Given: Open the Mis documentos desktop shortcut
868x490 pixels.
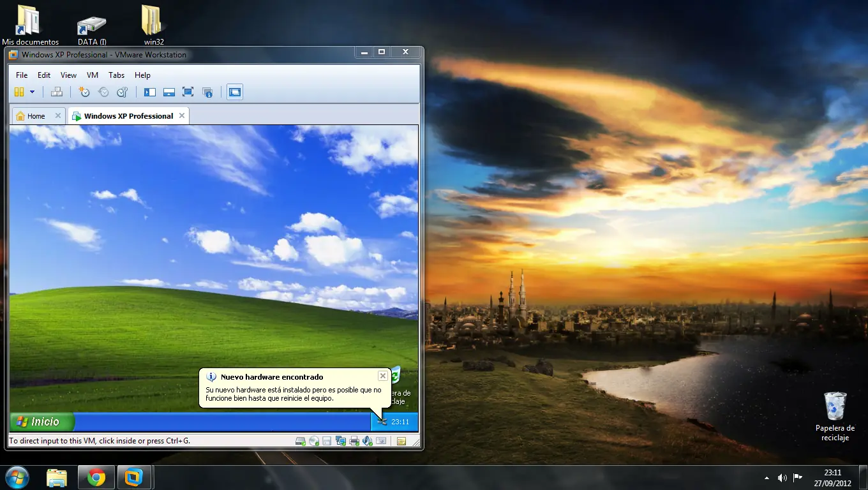Looking at the screenshot, I should [x=30, y=26].
